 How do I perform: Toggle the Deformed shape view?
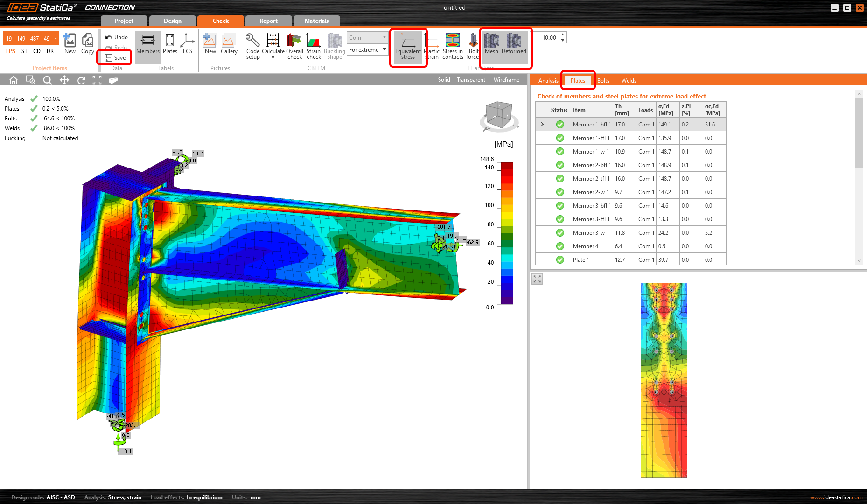pos(514,45)
